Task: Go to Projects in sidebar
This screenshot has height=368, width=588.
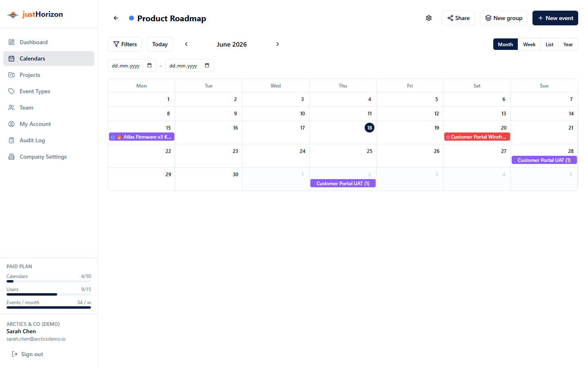Action: coord(49,75)
